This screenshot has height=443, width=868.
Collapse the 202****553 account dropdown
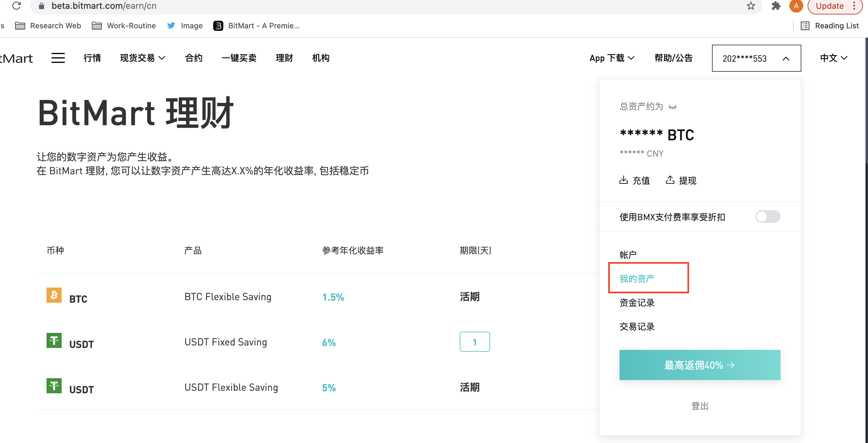(x=756, y=58)
